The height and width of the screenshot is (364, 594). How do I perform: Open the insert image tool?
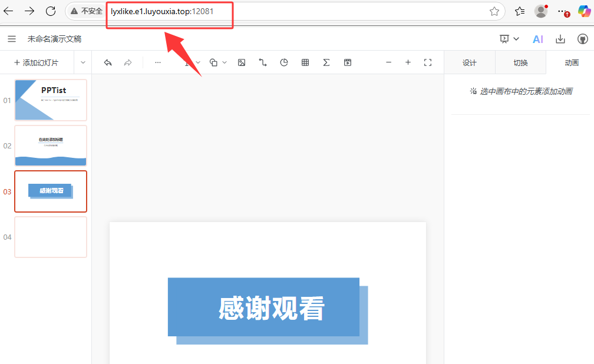click(242, 62)
